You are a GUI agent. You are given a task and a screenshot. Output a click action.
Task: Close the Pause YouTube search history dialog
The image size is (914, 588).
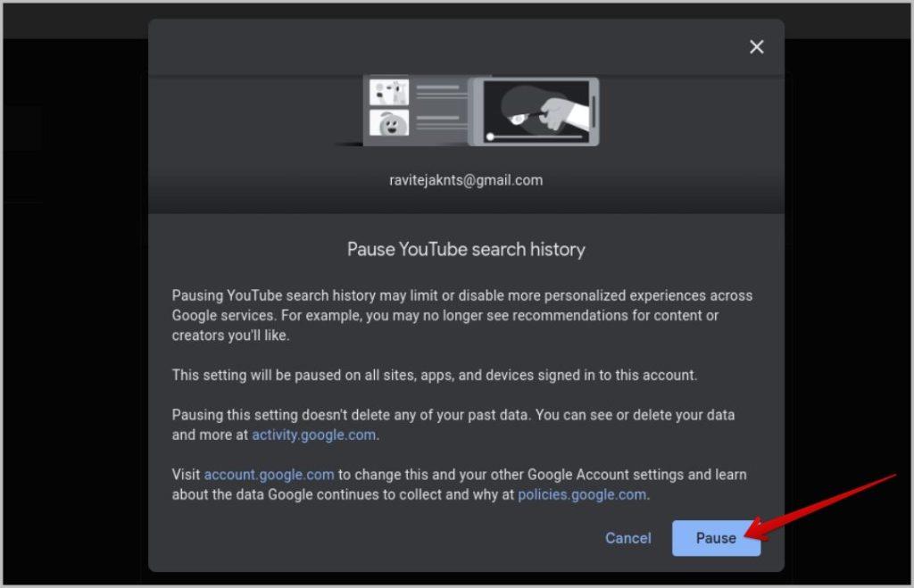[x=756, y=46]
